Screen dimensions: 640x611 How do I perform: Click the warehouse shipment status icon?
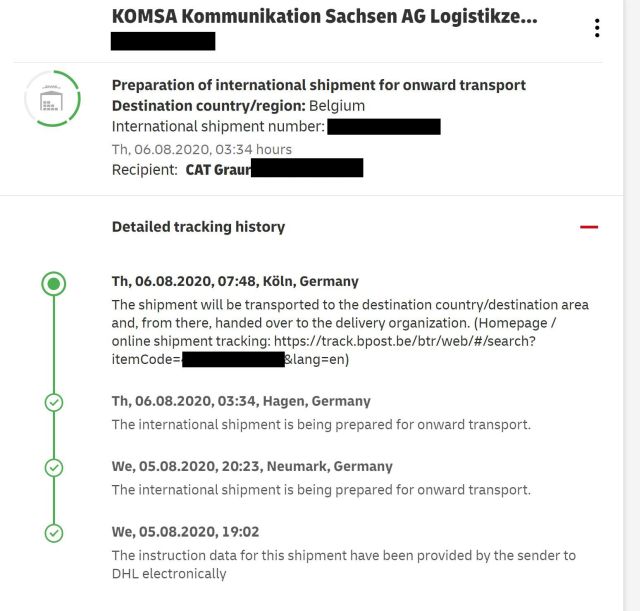pyautogui.click(x=52, y=98)
